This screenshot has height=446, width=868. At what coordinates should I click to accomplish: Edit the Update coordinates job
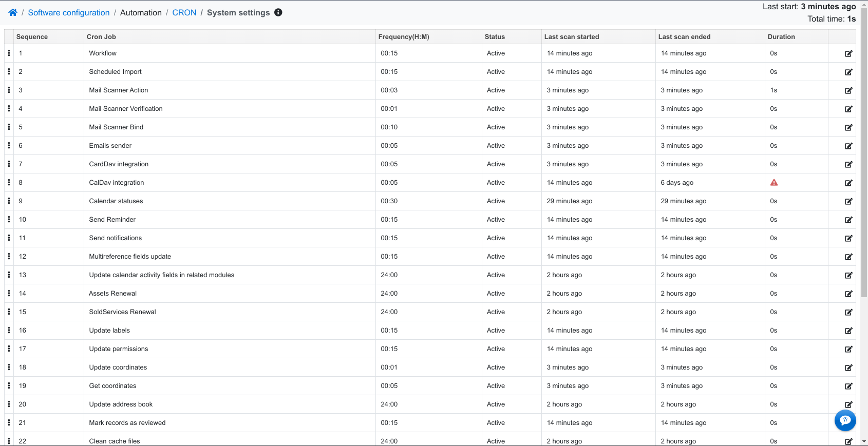tap(848, 367)
